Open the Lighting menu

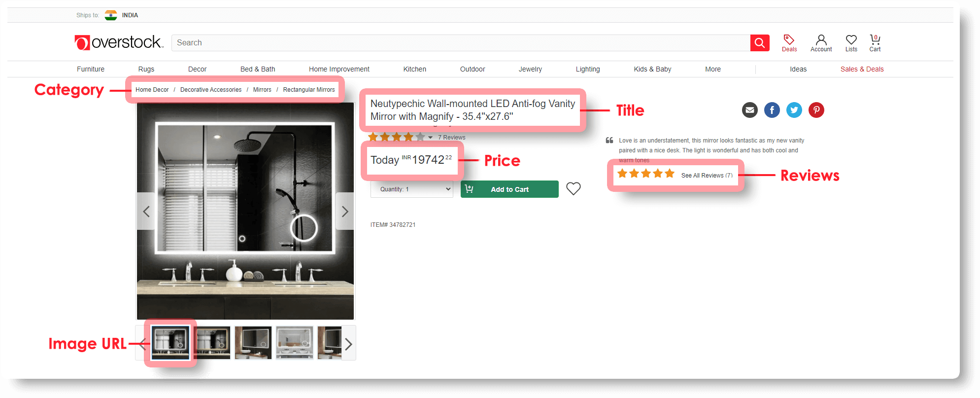(x=588, y=69)
